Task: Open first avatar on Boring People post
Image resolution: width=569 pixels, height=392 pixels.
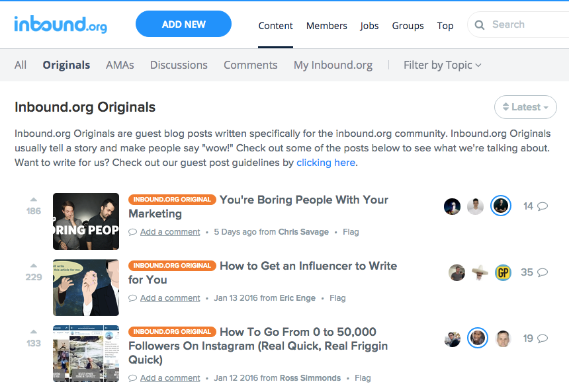Action: point(452,206)
